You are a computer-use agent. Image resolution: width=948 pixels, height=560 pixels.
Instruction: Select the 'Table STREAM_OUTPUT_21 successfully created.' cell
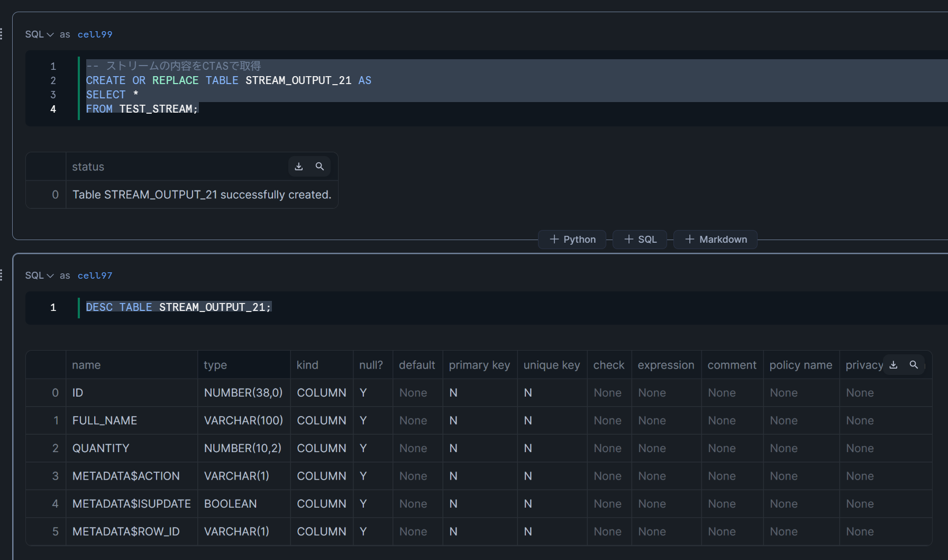(202, 195)
